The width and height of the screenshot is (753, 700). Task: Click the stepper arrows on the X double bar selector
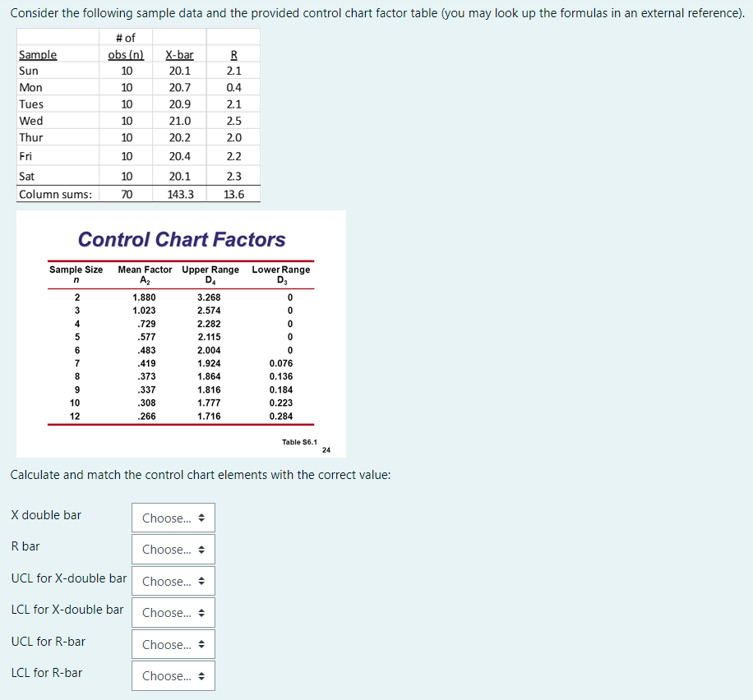click(202, 518)
